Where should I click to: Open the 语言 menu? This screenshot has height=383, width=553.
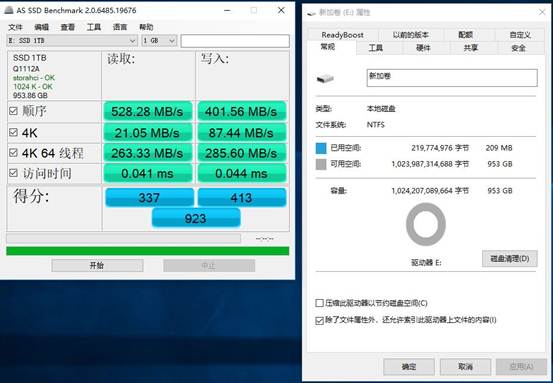click(x=120, y=27)
